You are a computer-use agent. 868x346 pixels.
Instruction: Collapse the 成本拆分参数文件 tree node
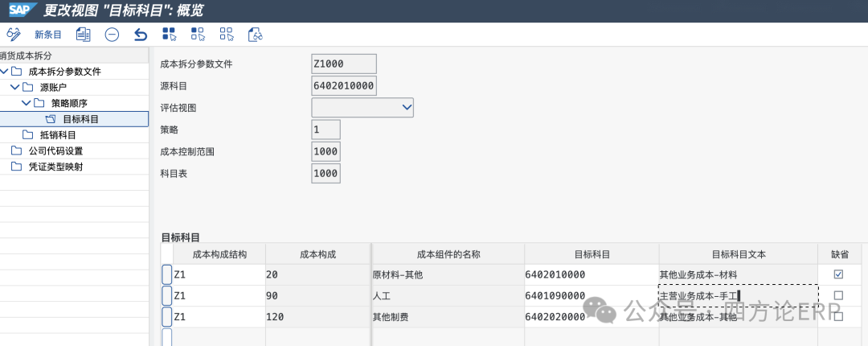tap(5, 72)
